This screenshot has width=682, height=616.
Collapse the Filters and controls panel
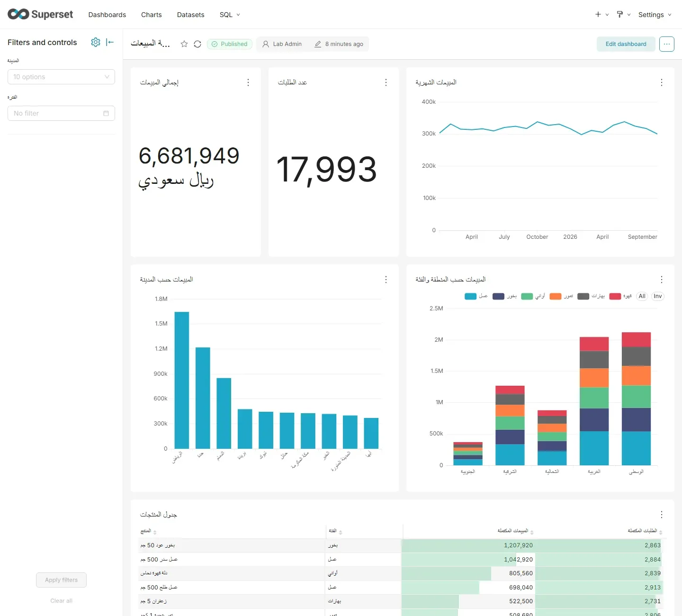point(110,42)
